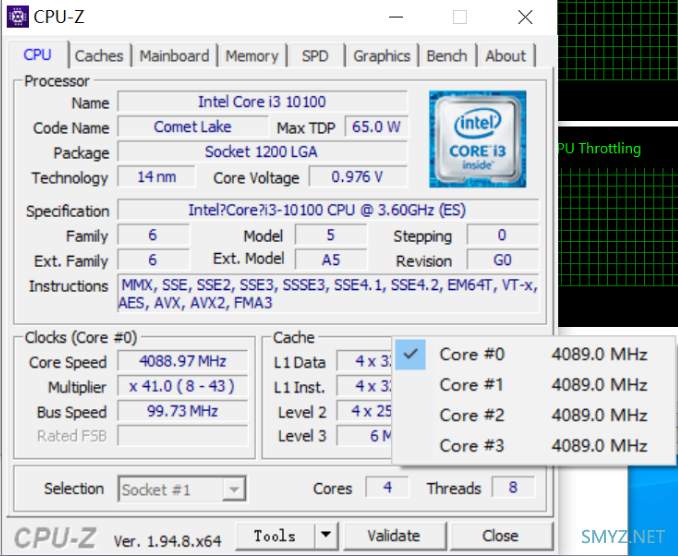The width and height of the screenshot is (678, 556).
Task: Click the Threads count value 8
Action: (x=513, y=488)
